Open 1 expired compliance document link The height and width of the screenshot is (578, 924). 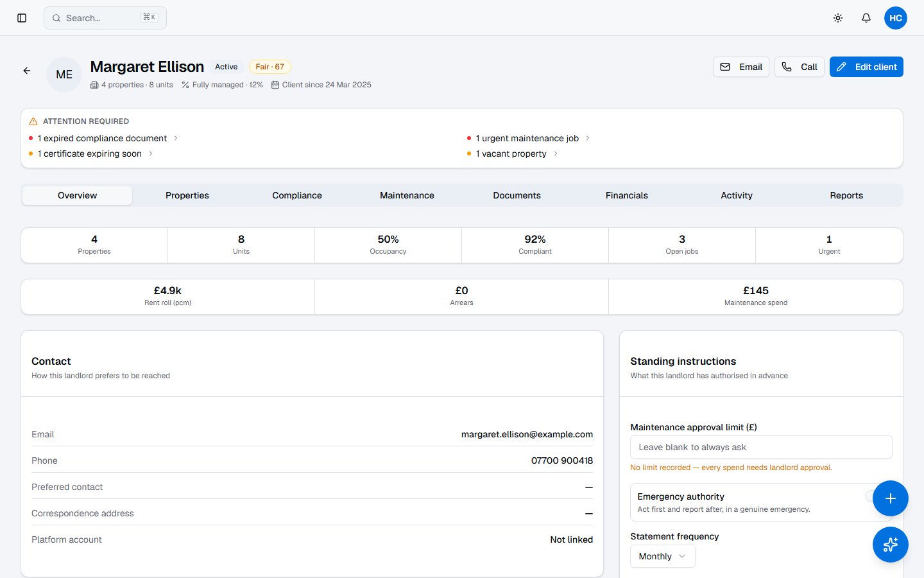[x=102, y=138]
